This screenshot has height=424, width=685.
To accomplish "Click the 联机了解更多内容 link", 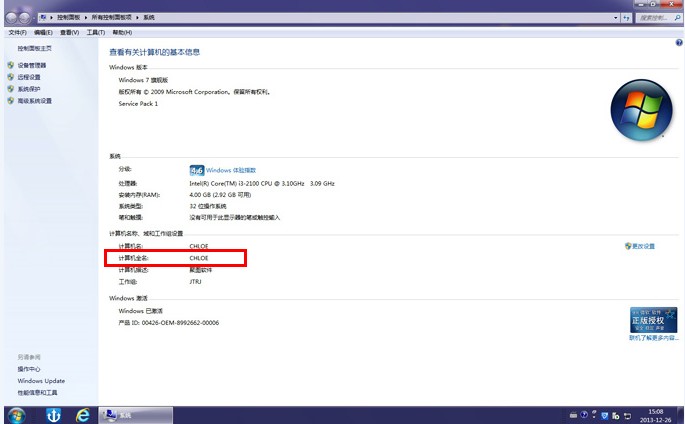I will coord(654,338).
